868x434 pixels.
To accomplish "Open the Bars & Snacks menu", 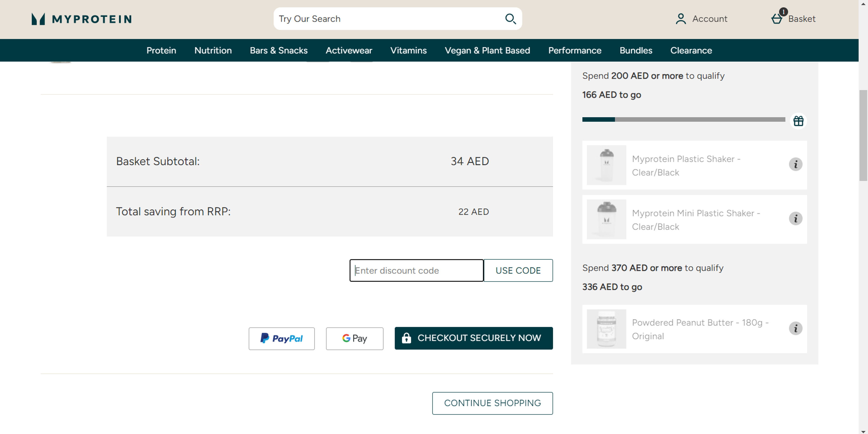I will pyautogui.click(x=279, y=50).
